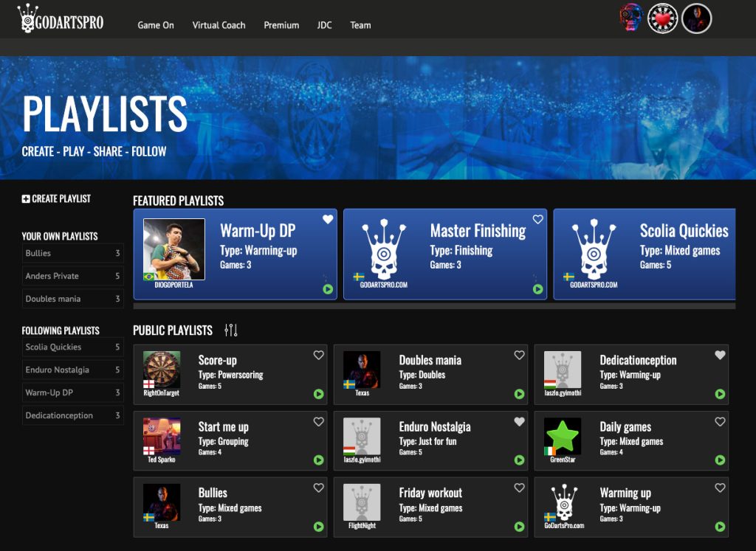Click the green star thumbnail on Daily games
The image size is (756, 551).
(563, 437)
